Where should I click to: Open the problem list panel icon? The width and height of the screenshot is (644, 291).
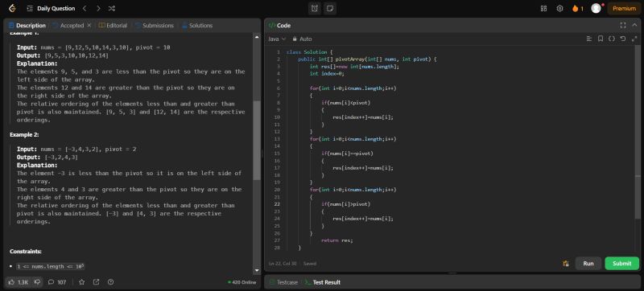coord(30,8)
